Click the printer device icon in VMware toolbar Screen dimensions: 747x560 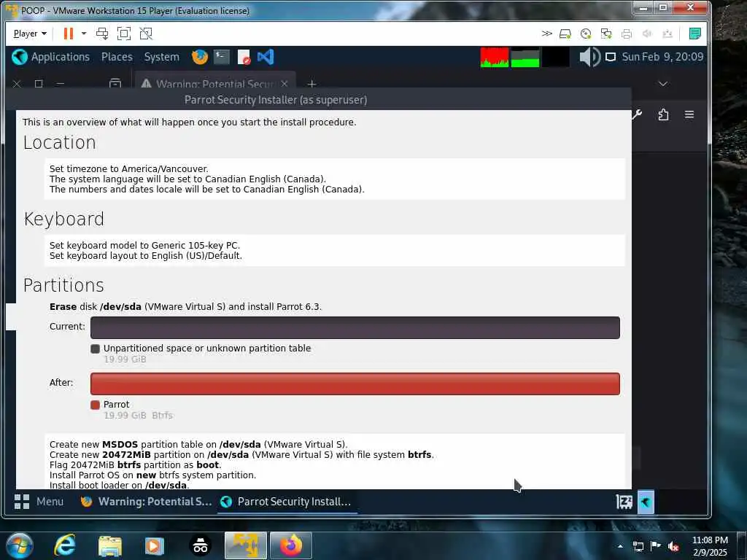click(x=627, y=34)
